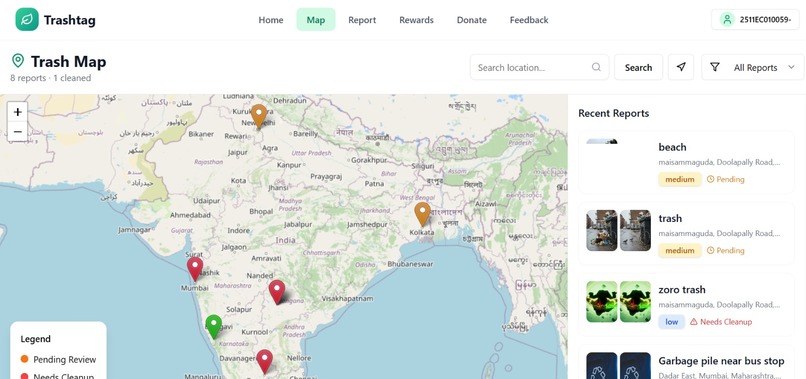This screenshot has height=379, width=806.
Task: Click the orange Pending Review legend dot
Action: pyautogui.click(x=24, y=359)
